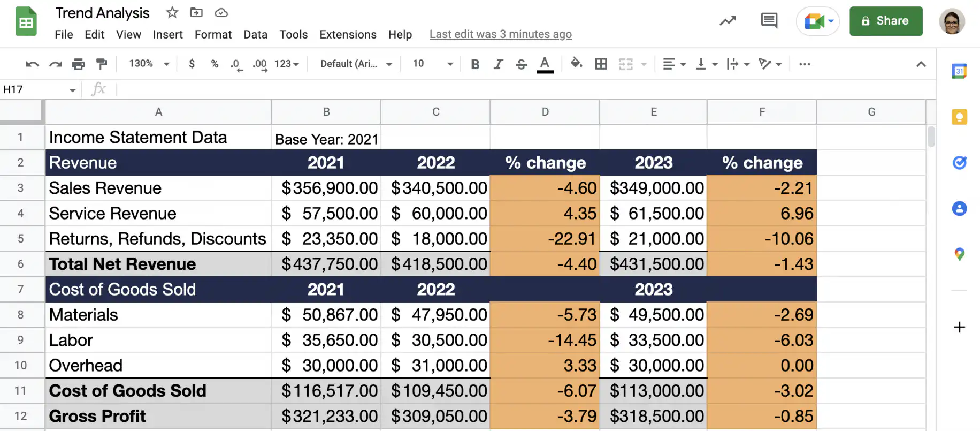Open the Format menu

(x=213, y=34)
